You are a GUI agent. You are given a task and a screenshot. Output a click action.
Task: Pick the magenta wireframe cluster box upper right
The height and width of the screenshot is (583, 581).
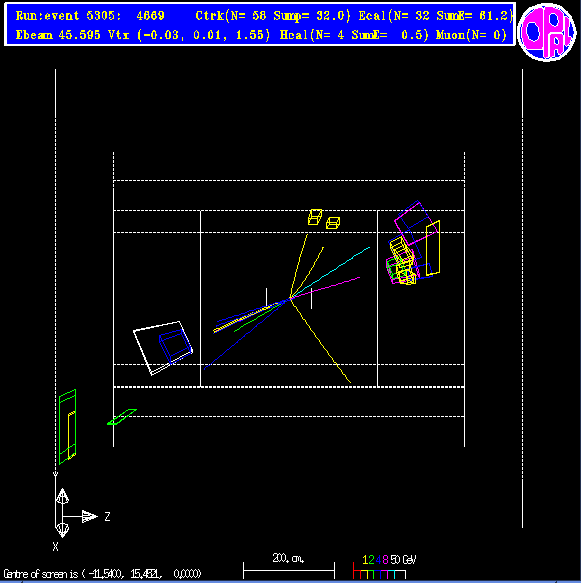tap(416, 223)
